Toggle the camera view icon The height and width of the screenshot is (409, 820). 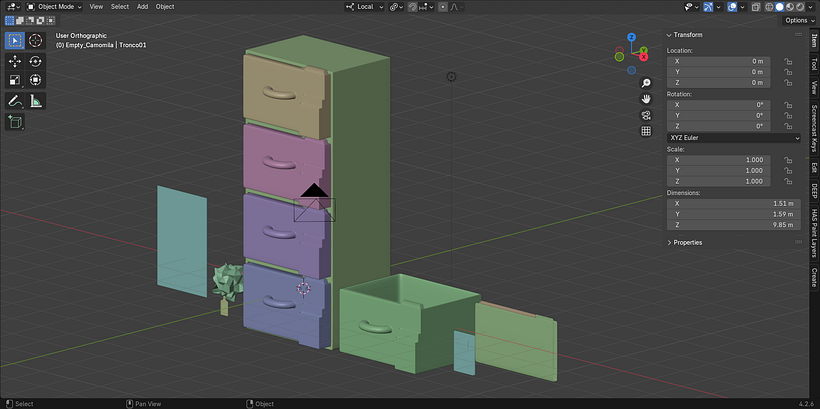[646, 115]
